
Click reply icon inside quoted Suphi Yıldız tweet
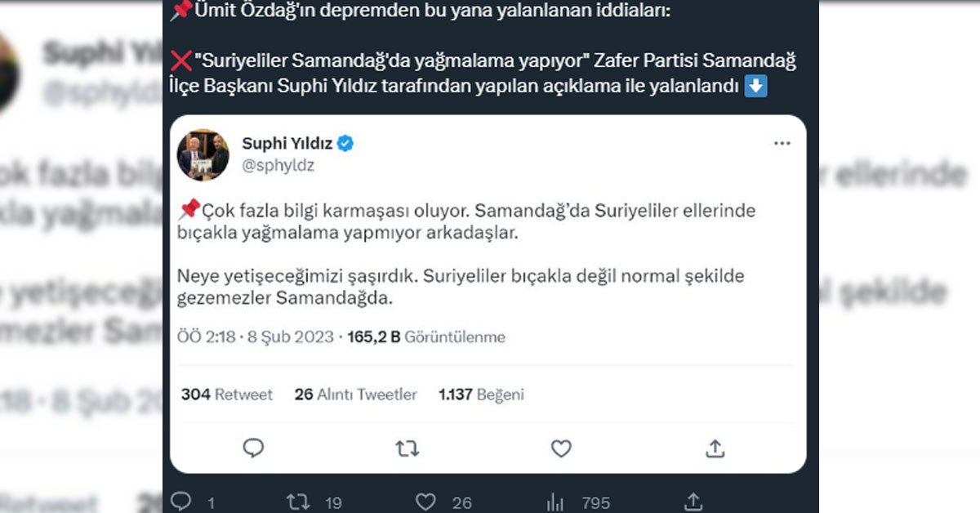tap(253, 448)
